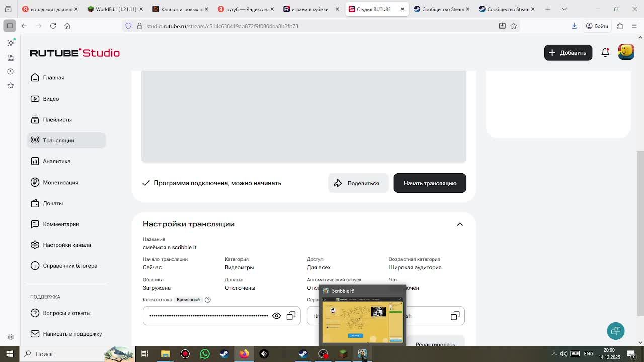Switch to the рутуб — Яндекс tab

click(246, 9)
